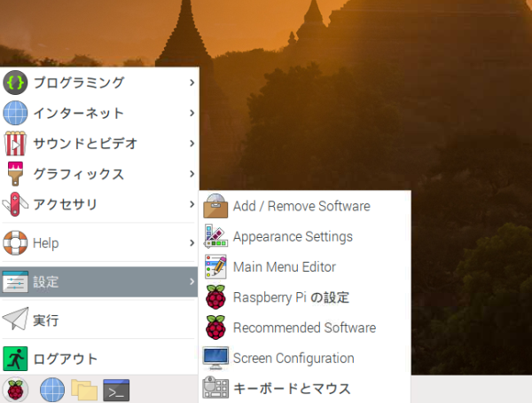Click the Sound & Video popcorn icon
Image resolution: width=532 pixels, height=403 pixels.
15,144
